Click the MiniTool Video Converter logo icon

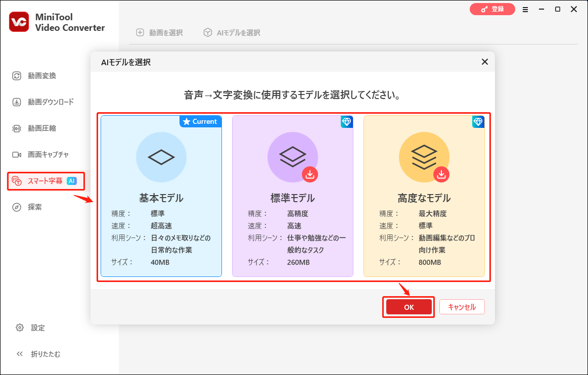19,22
